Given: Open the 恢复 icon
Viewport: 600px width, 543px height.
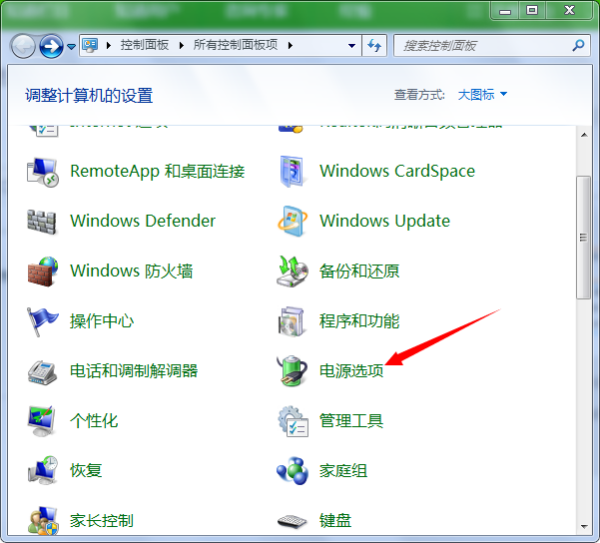Looking at the screenshot, I should click(x=42, y=470).
